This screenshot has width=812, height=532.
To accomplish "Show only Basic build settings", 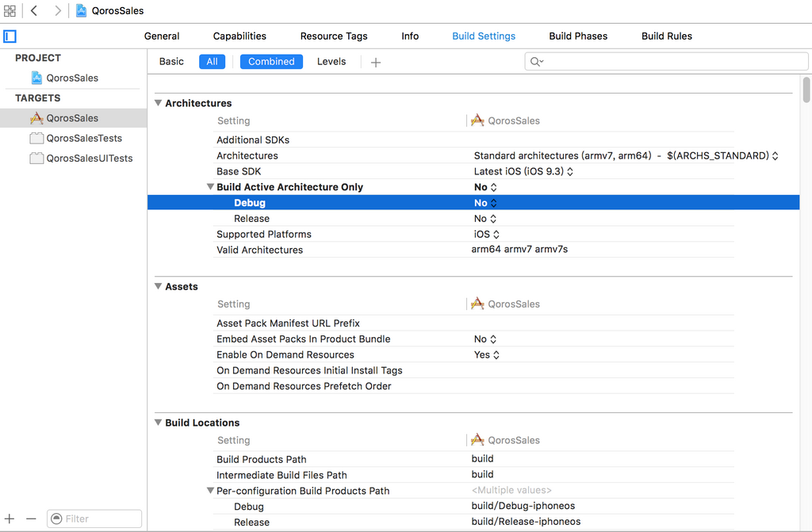I will coord(171,62).
